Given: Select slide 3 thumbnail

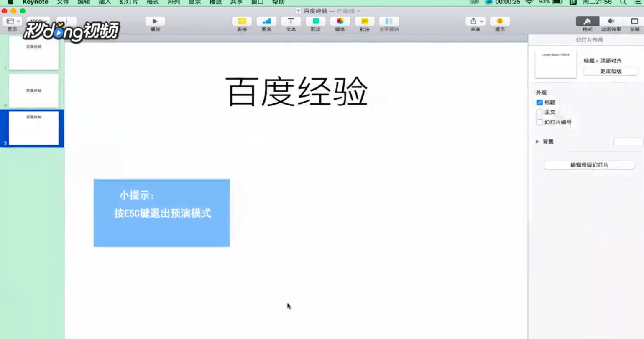Looking at the screenshot, I should coord(34,128).
